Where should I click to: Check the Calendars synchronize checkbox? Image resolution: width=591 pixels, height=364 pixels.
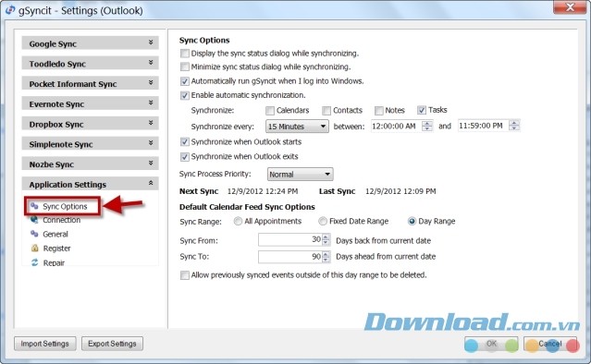(270, 110)
